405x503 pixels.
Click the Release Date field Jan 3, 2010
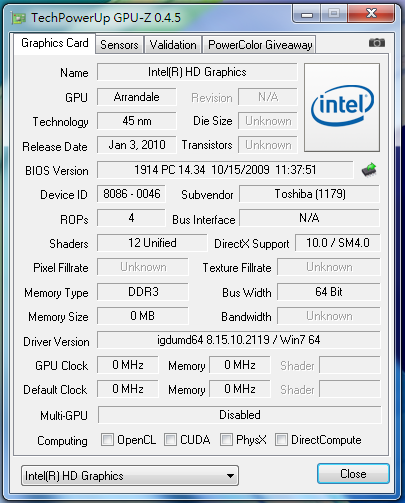[x=137, y=145]
